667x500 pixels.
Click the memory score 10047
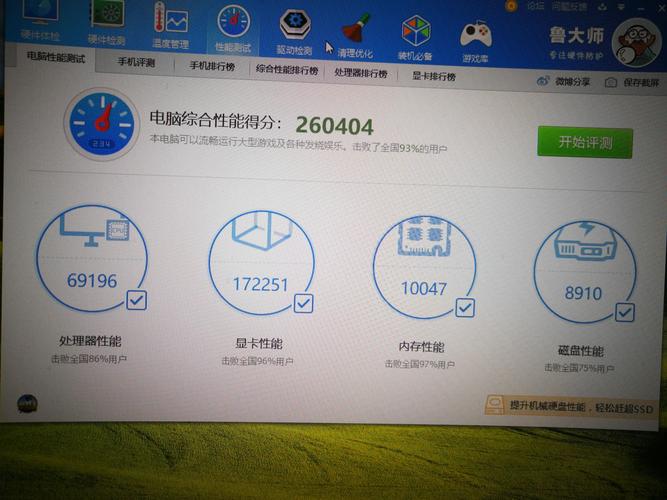click(424, 289)
